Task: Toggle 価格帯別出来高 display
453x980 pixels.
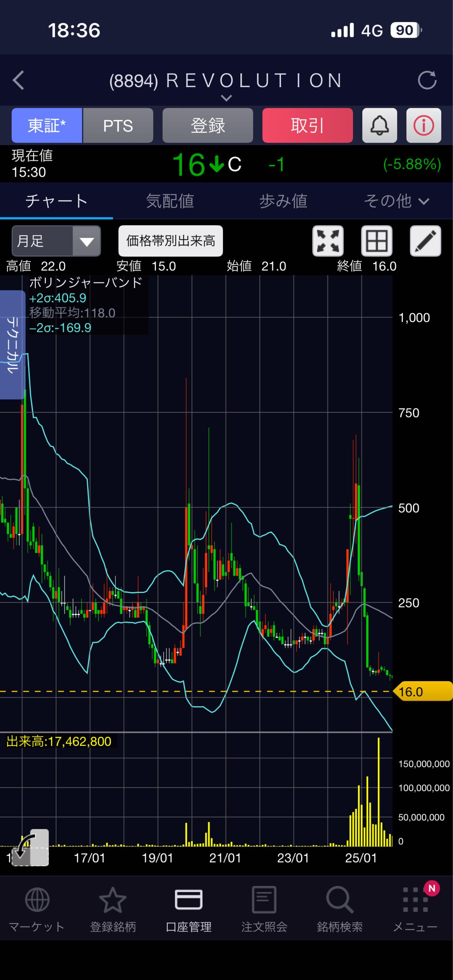Action: (x=170, y=241)
